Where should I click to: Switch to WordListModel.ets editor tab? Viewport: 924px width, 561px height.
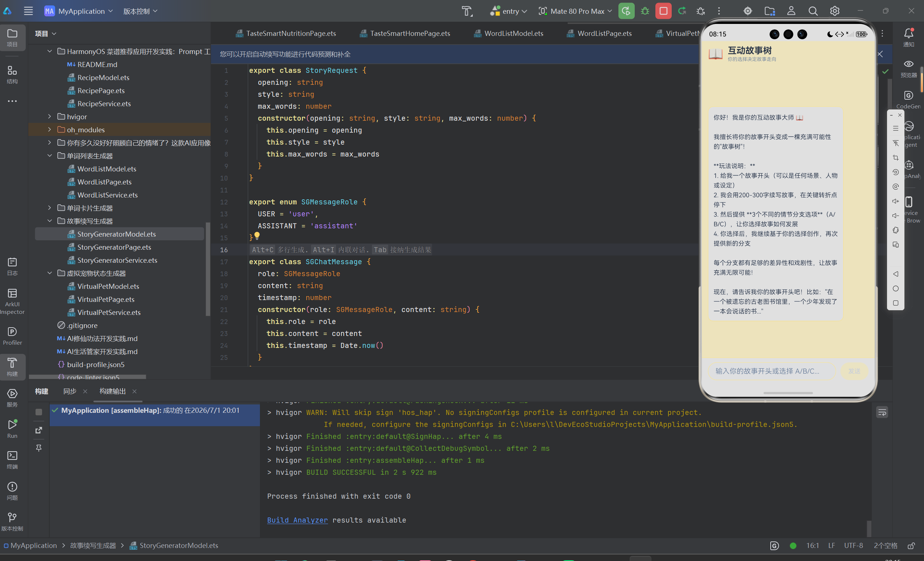tap(509, 33)
